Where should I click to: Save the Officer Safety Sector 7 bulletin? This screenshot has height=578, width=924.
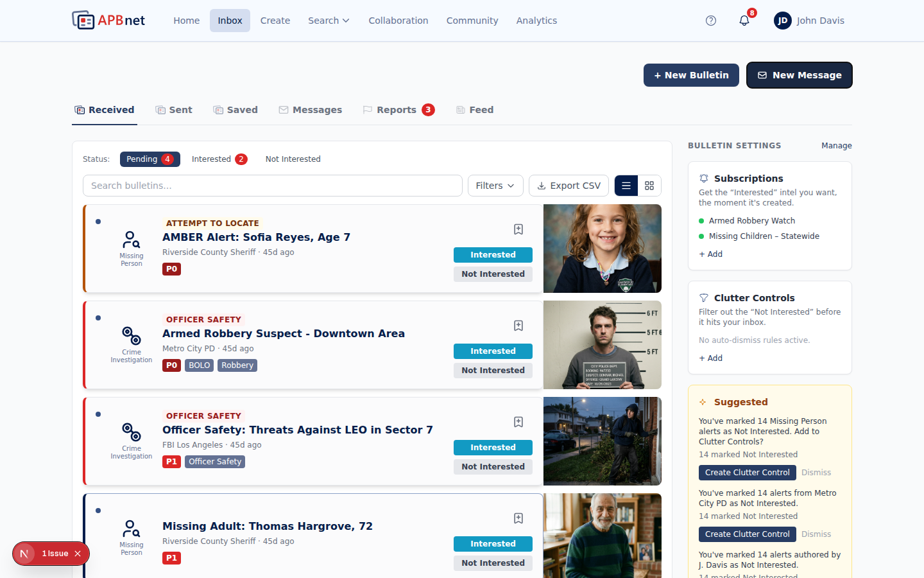click(x=518, y=422)
